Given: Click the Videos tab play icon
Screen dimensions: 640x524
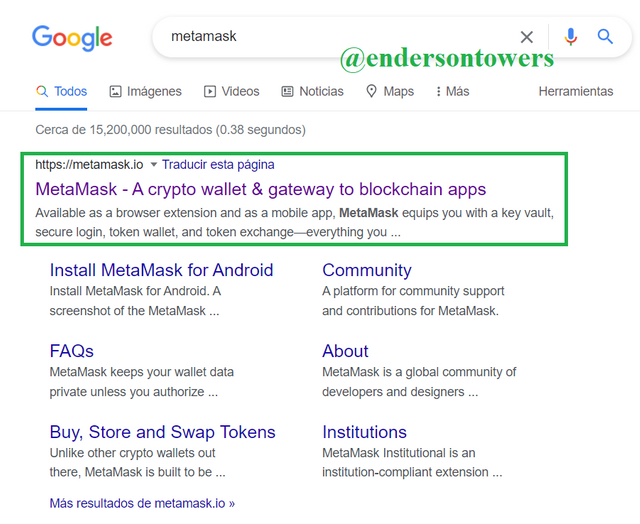Looking at the screenshot, I should 210,91.
